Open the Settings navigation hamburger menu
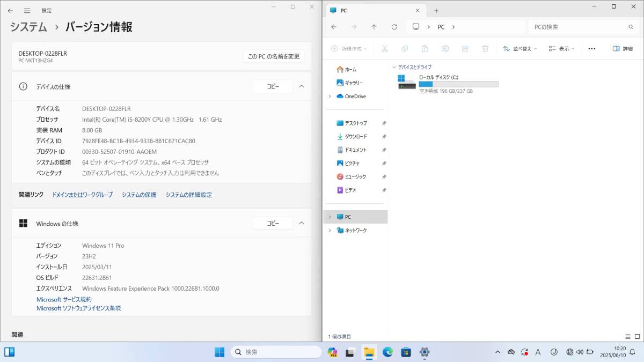 [x=27, y=10]
